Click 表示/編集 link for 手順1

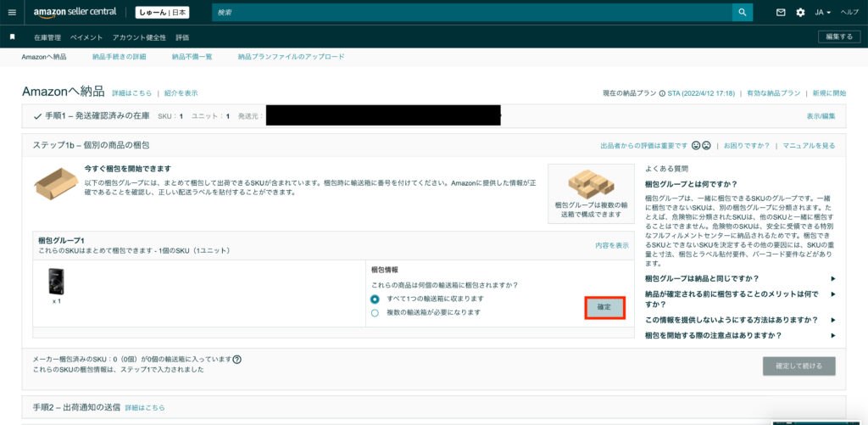pyautogui.click(x=821, y=116)
